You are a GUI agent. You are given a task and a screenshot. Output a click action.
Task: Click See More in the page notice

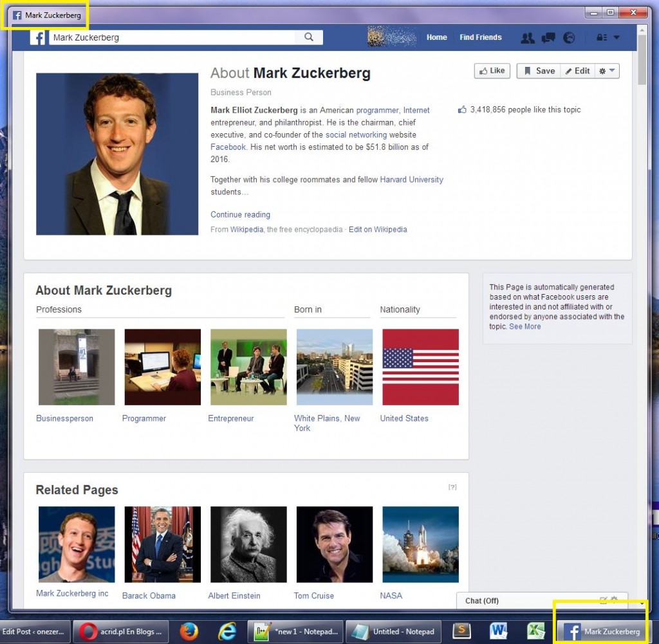point(525,326)
